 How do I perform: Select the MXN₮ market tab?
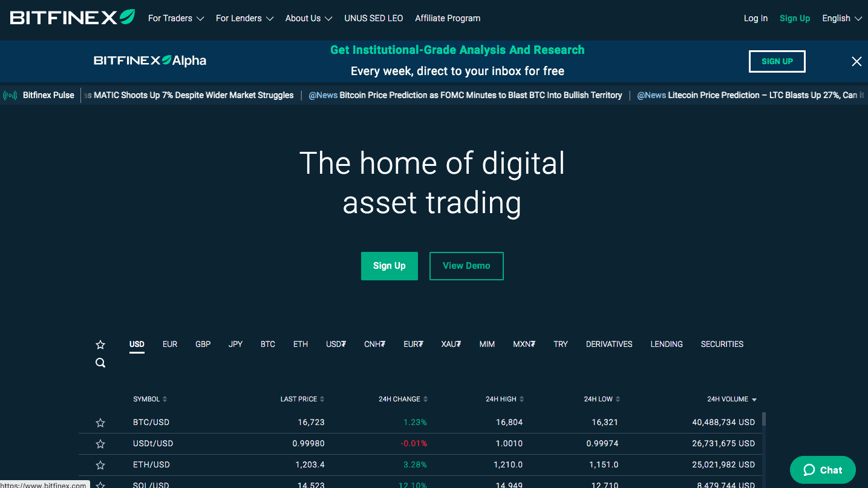[524, 344]
